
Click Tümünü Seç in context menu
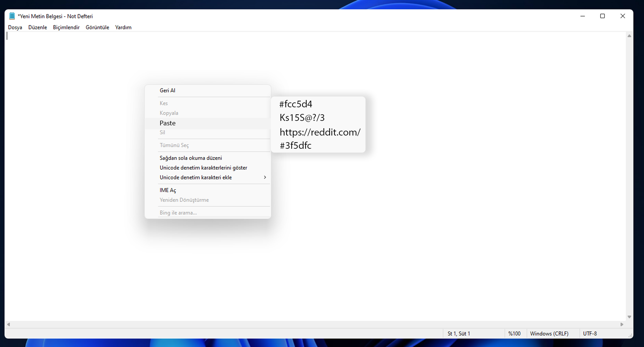coord(208,145)
